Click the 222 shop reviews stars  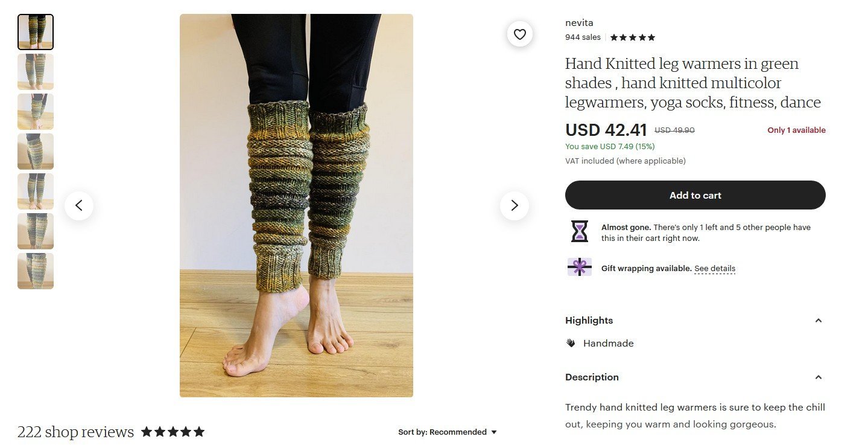(173, 432)
